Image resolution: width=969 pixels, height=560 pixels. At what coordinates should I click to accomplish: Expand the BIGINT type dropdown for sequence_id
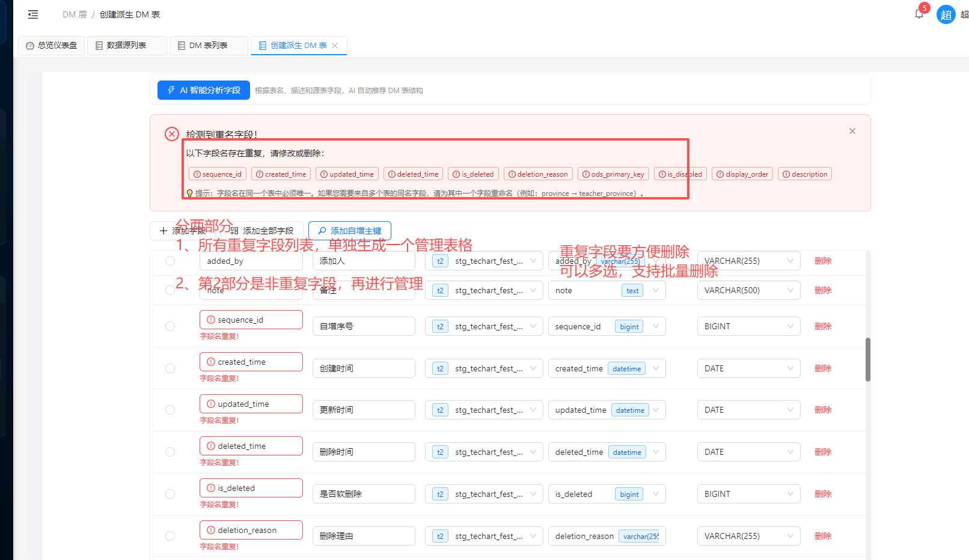(x=748, y=326)
